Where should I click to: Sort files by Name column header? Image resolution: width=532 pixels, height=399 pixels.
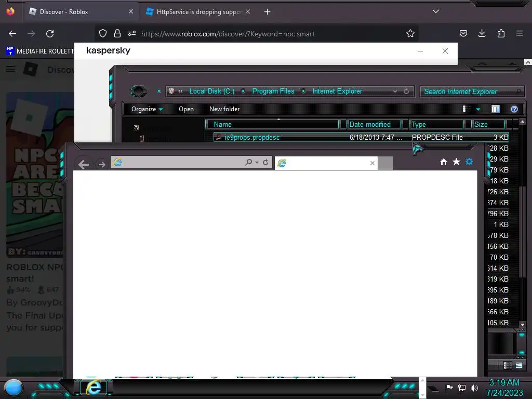pos(273,125)
